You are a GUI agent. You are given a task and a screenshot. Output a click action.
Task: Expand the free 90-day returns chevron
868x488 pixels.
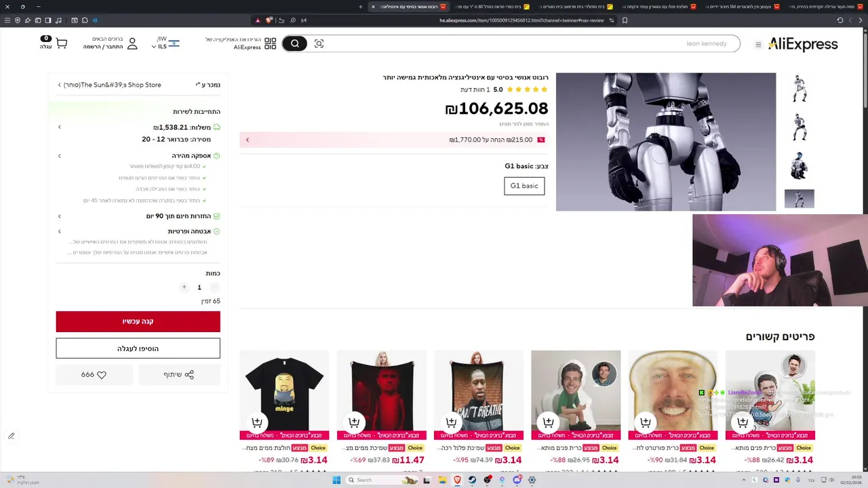[59, 216]
